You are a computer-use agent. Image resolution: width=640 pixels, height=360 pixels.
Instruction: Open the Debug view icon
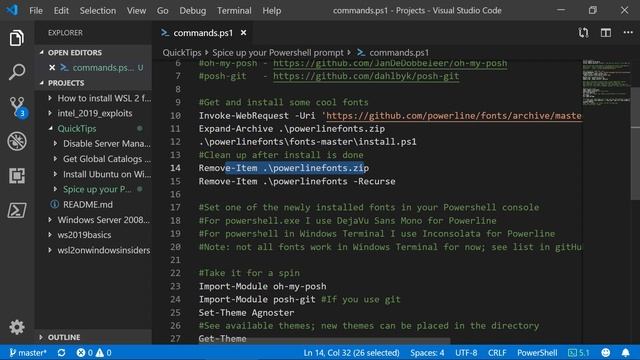pyautogui.click(x=17, y=141)
